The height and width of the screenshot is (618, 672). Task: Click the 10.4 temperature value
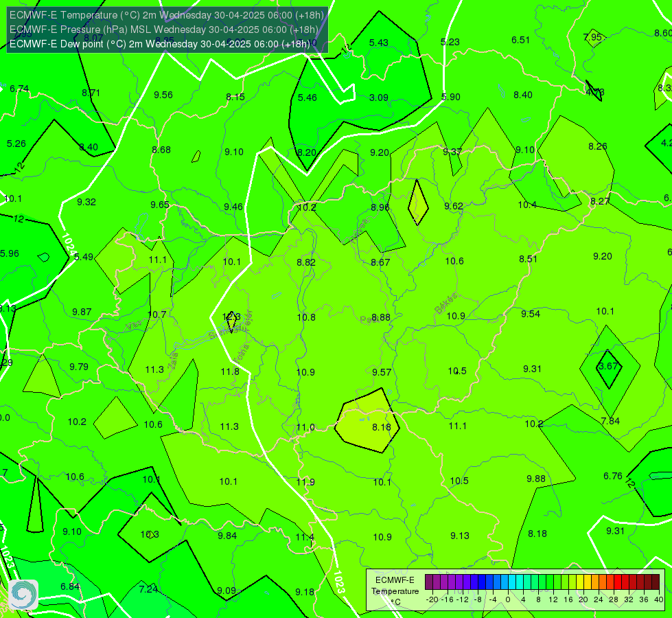point(527,205)
